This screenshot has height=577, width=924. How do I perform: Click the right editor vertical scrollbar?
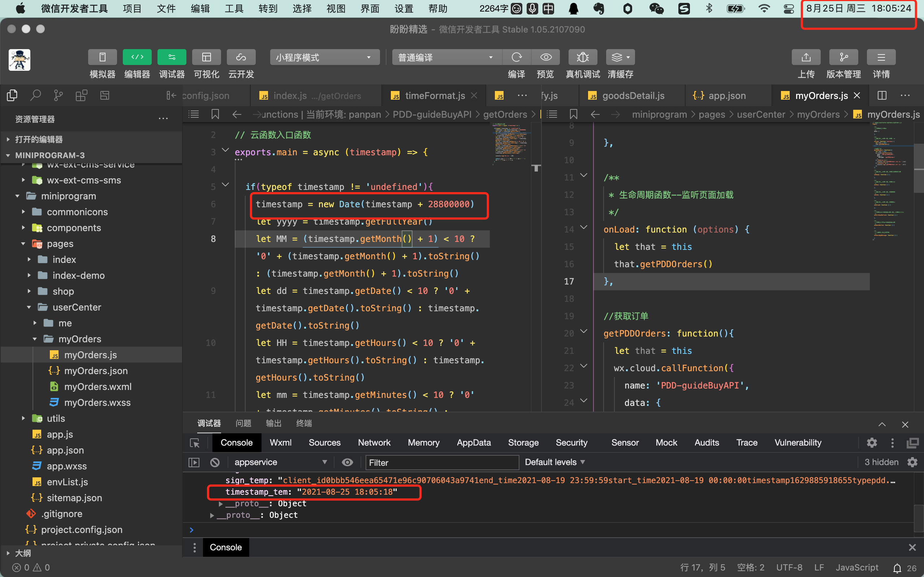click(918, 168)
